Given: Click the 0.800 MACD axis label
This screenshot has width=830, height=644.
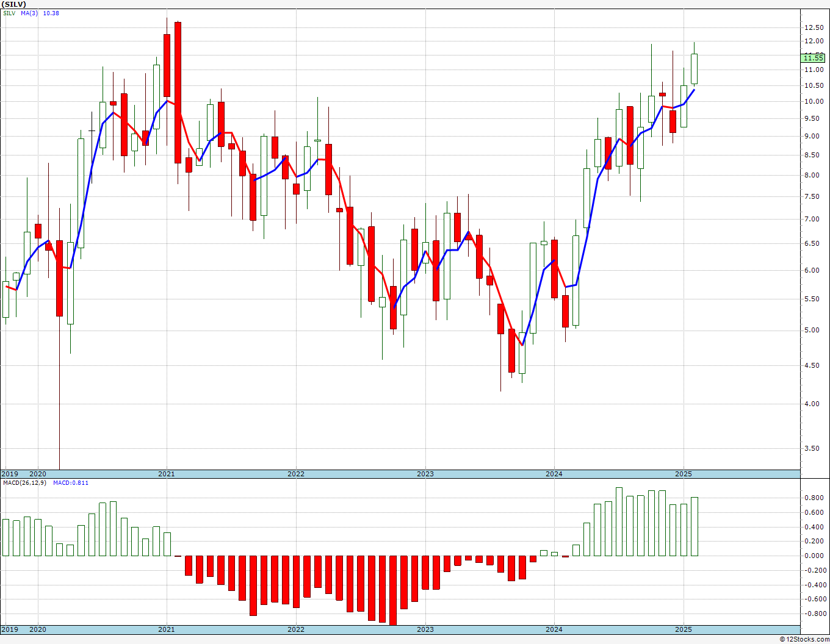Looking at the screenshot, I should coord(814,498).
